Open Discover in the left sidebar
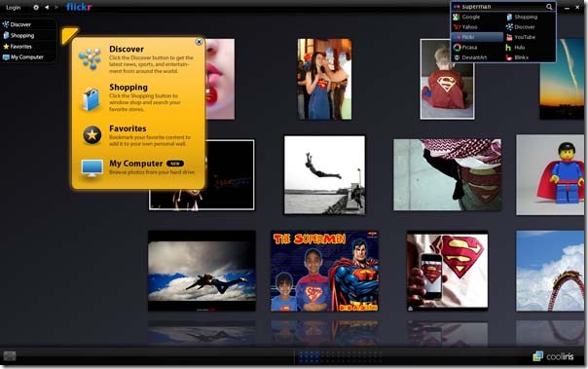The width and height of the screenshot is (588, 369). tap(20, 24)
